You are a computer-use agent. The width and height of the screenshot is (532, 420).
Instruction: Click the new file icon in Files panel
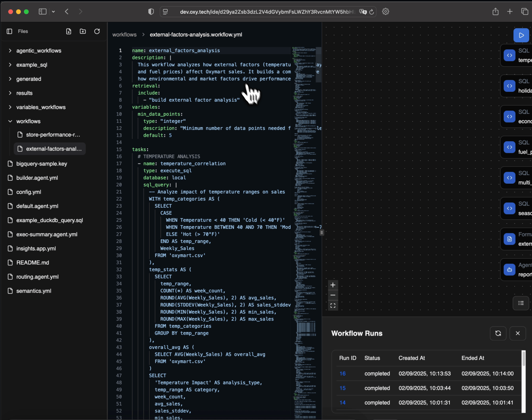[69, 31]
